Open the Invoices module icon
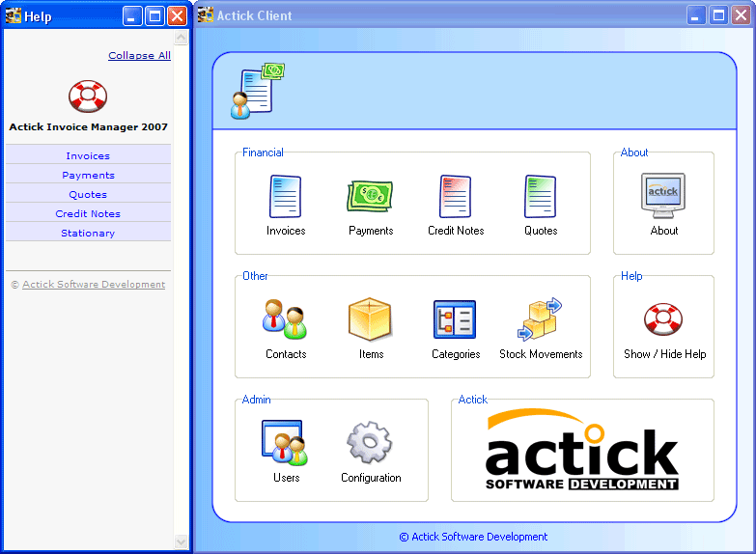 pyautogui.click(x=286, y=196)
